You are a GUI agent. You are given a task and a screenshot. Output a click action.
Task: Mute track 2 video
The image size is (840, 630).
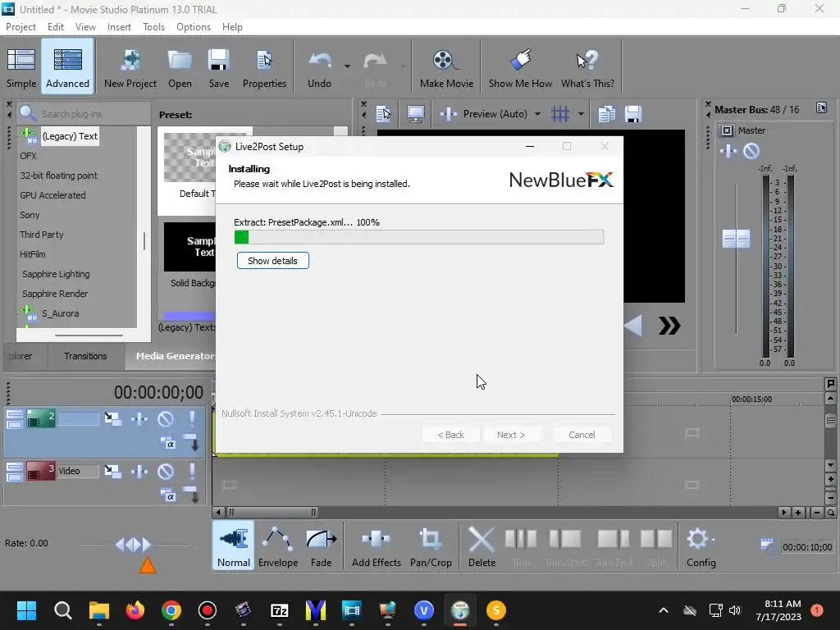click(x=166, y=418)
